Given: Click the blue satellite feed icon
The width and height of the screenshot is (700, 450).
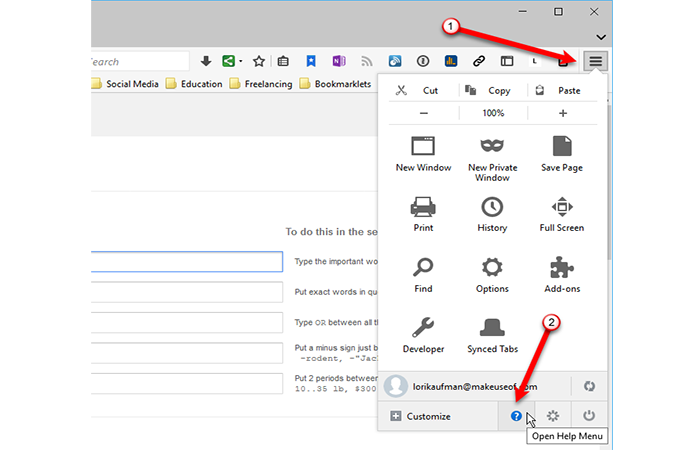Looking at the screenshot, I should click(x=395, y=61).
